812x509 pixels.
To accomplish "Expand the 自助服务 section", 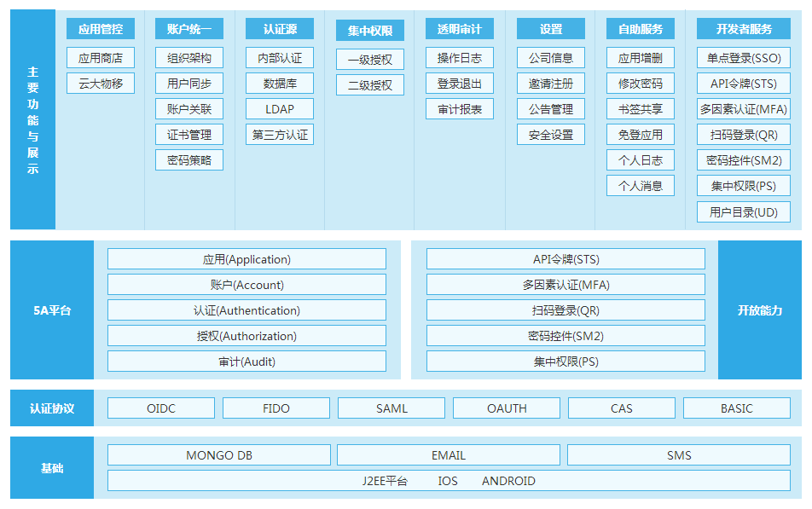I will point(641,28).
